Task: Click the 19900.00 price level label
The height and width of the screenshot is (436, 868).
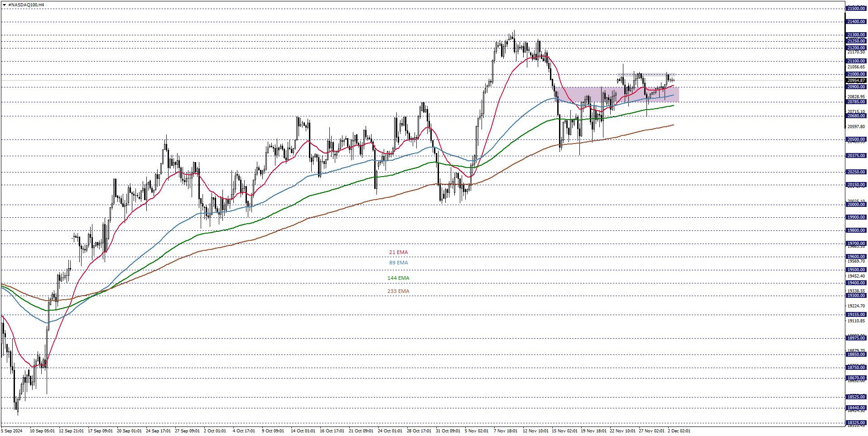Action: click(856, 217)
